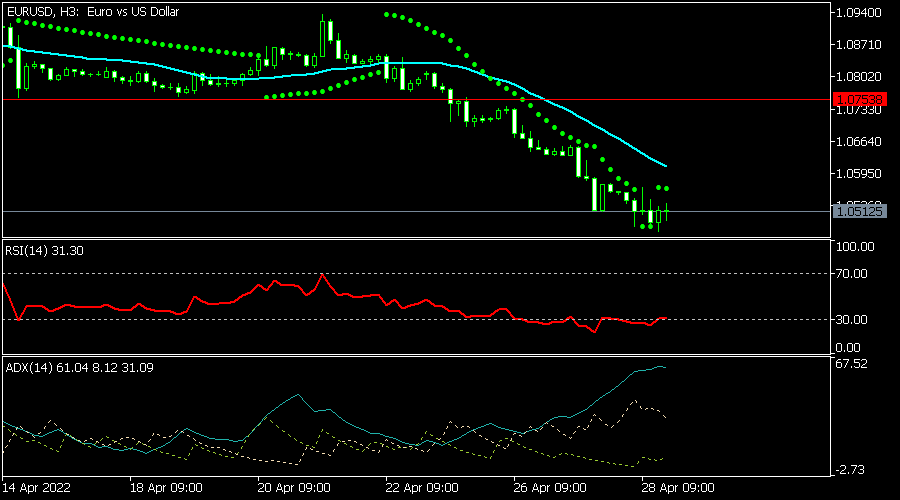Click the 18 Apr 09:00 time label
The width and height of the screenshot is (900, 500).
click(x=166, y=488)
